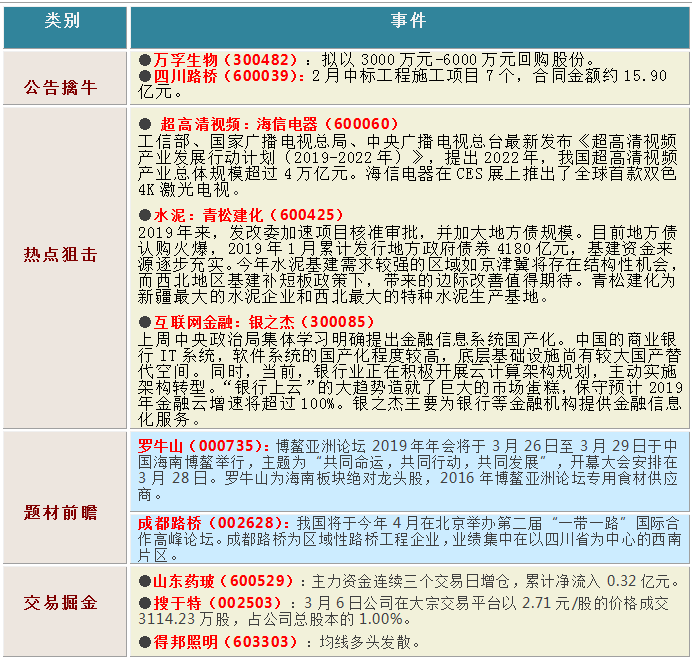692x659 pixels.
Task: Select the 热点狙击 category cell
Action: pyautogui.click(x=65, y=268)
